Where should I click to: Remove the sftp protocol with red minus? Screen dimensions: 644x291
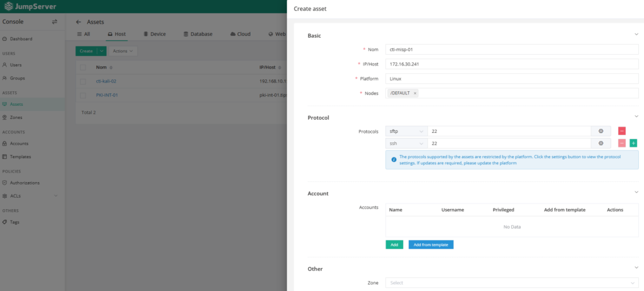coord(621,131)
